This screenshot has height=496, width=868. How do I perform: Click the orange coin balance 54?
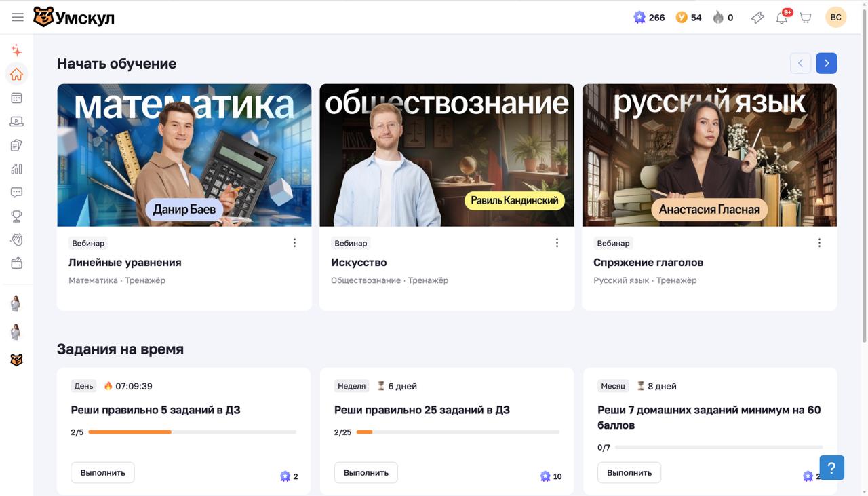point(689,18)
